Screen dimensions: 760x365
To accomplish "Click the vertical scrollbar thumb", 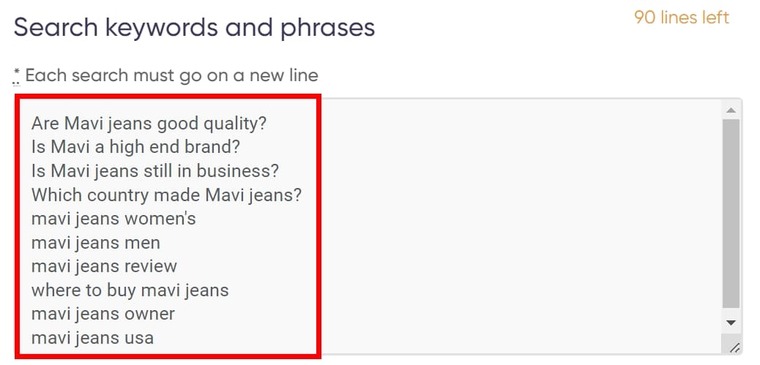I will click(x=731, y=214).
